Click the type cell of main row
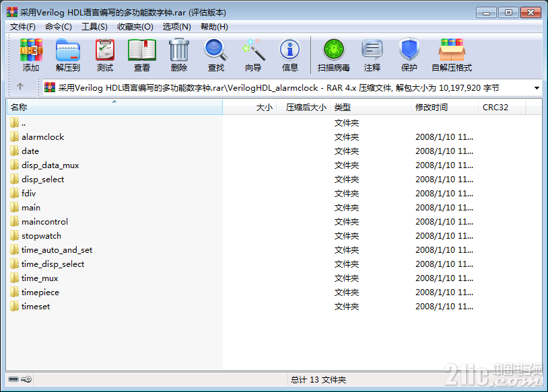This screenshot has width=548, height=392. (347, 207)
